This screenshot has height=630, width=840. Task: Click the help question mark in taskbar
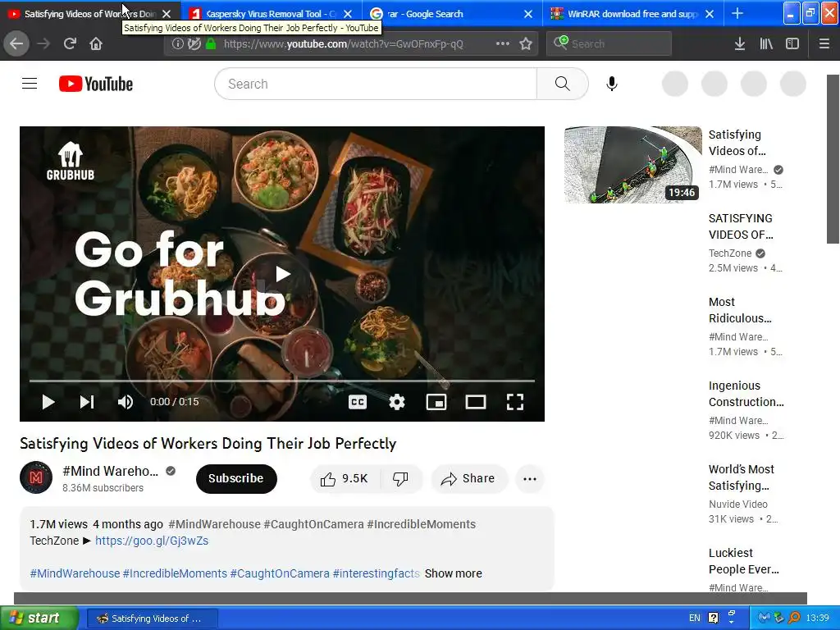click(713, 619)
